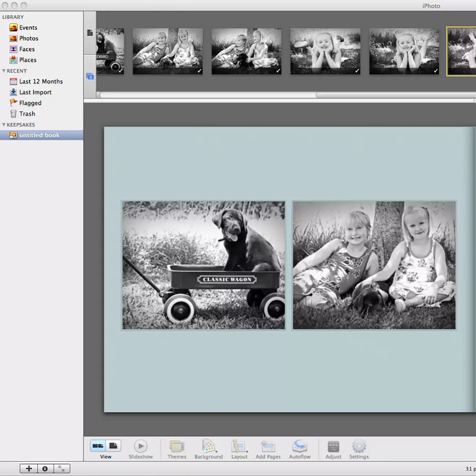The image size is (476, 476).
Task: Run Autoflow on the book
Action: (x=300, y=449)
